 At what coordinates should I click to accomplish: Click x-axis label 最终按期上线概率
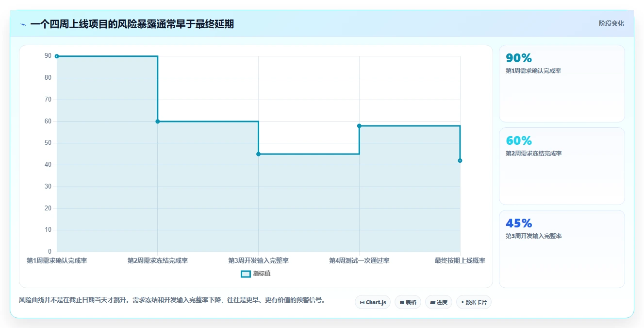[460, 260]
